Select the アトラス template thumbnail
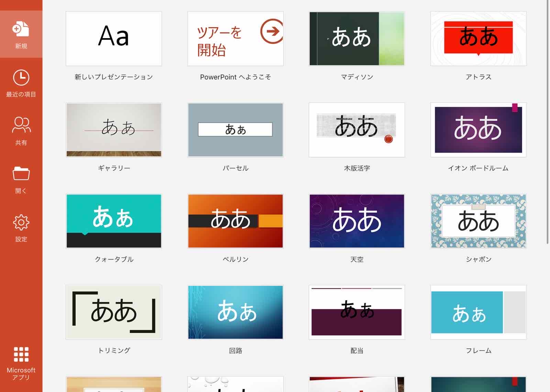 (478, 38)
